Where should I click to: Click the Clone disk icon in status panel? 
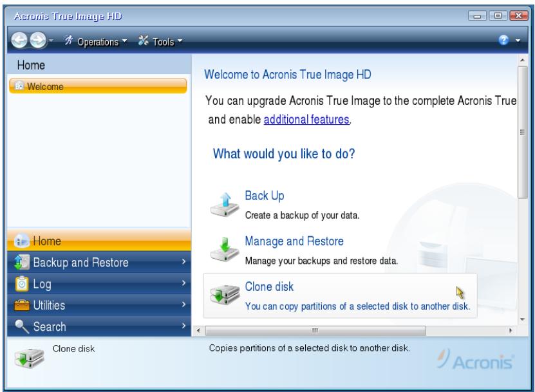tap(30, 358)
